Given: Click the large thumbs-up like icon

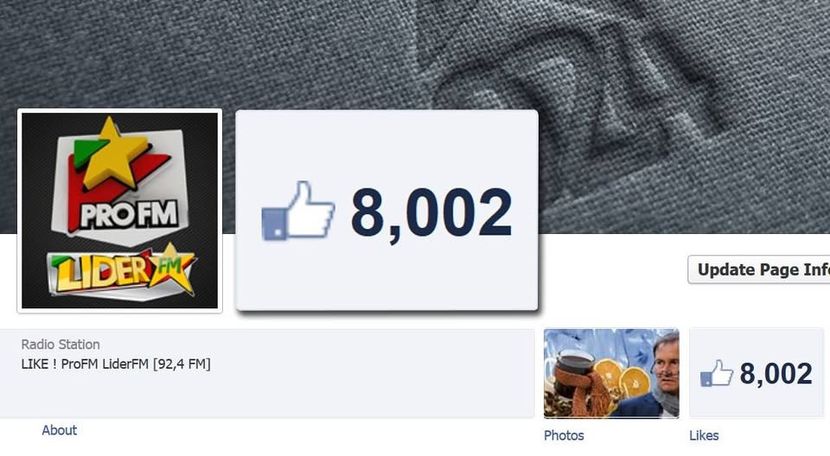Looking at the screenshot, I should click(298, 211).
